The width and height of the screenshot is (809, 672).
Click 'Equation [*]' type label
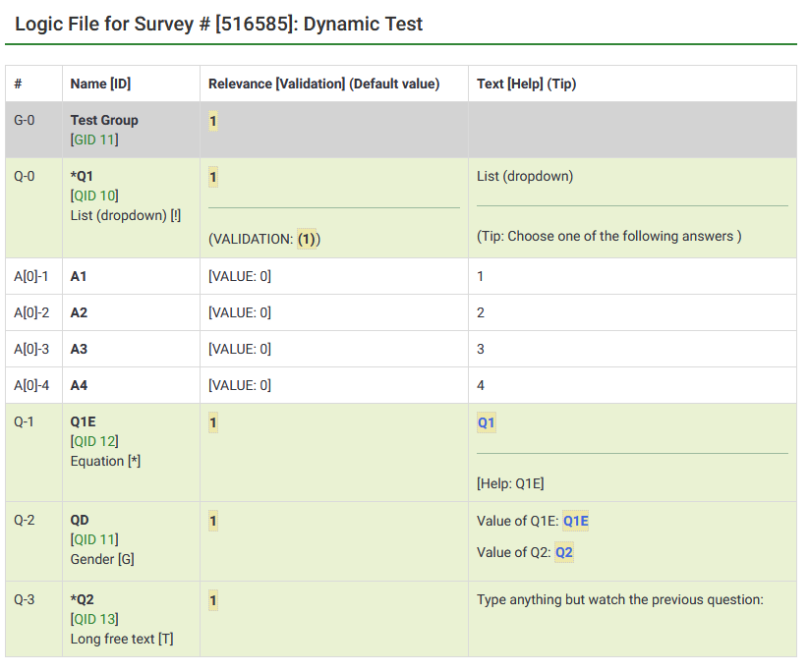pyautogui.click(x=105, y=461)
